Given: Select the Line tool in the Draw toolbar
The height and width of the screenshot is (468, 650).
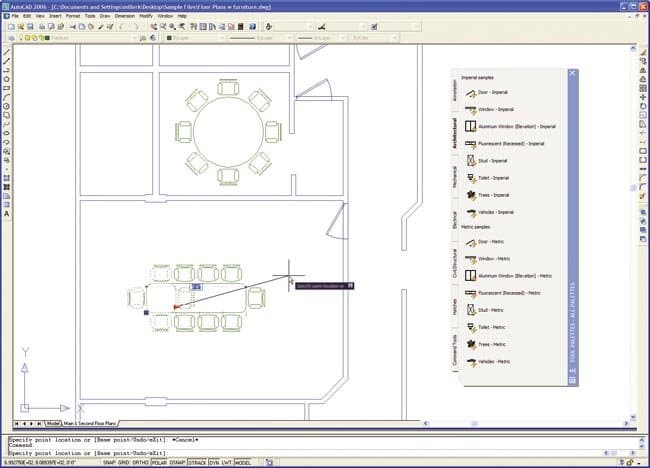Looking at the screenshot, I should 7,53.
